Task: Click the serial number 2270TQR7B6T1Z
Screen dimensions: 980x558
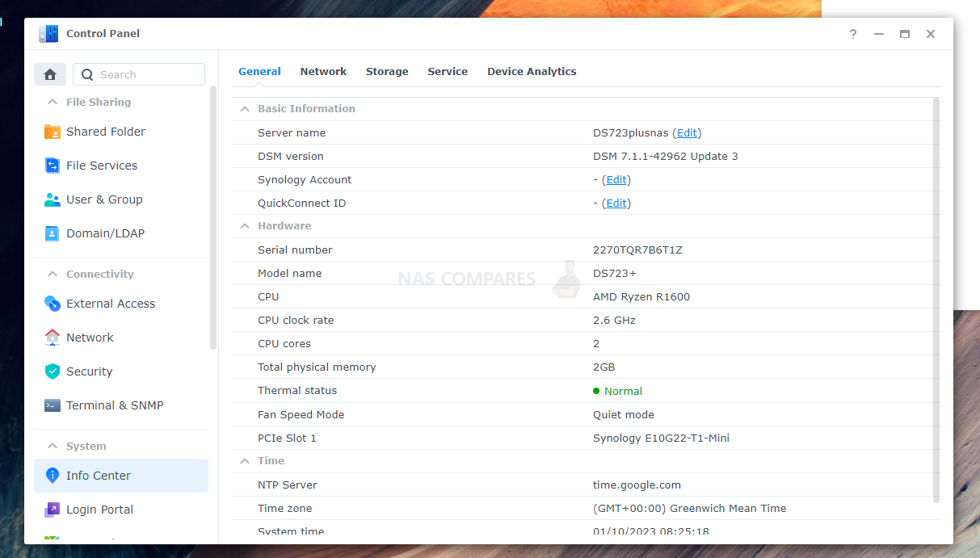Action: pyautogui.click(x=637, y=250)
